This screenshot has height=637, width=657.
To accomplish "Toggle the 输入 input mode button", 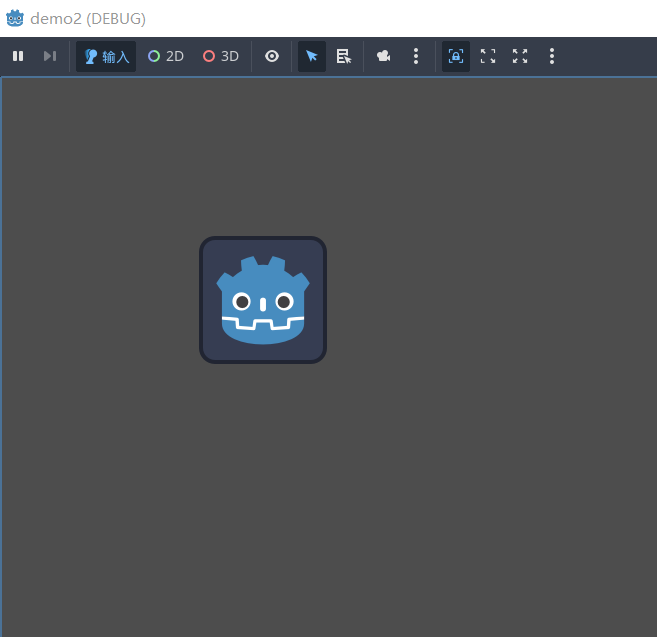I will coord(106,56).
